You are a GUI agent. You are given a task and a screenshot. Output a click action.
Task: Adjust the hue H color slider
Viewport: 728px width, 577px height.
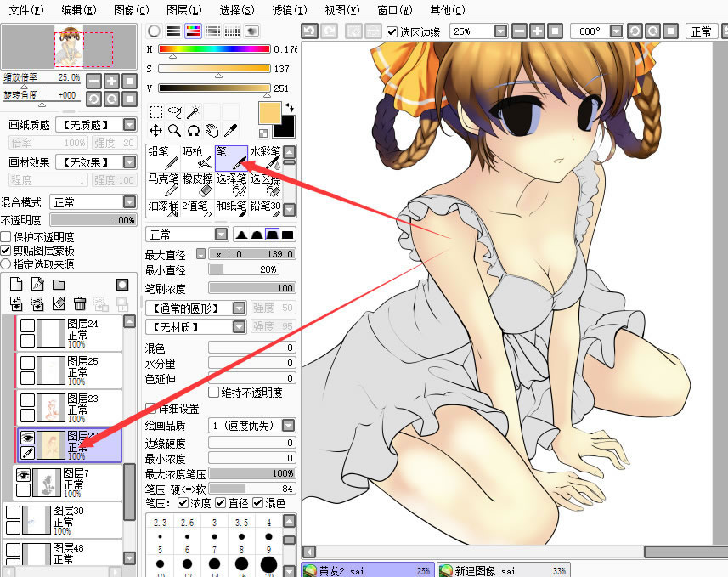click(x=214, y=48)
